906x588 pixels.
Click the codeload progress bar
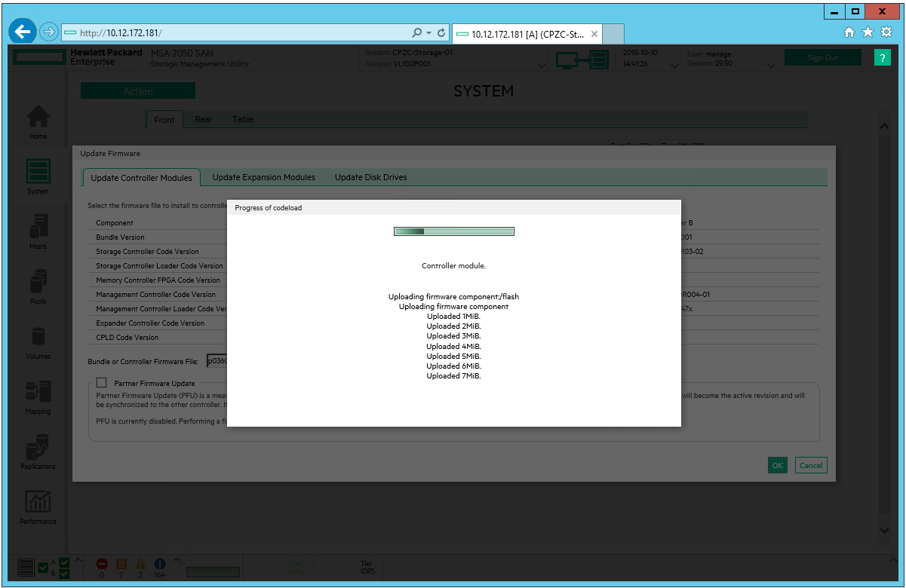[454, 231]
